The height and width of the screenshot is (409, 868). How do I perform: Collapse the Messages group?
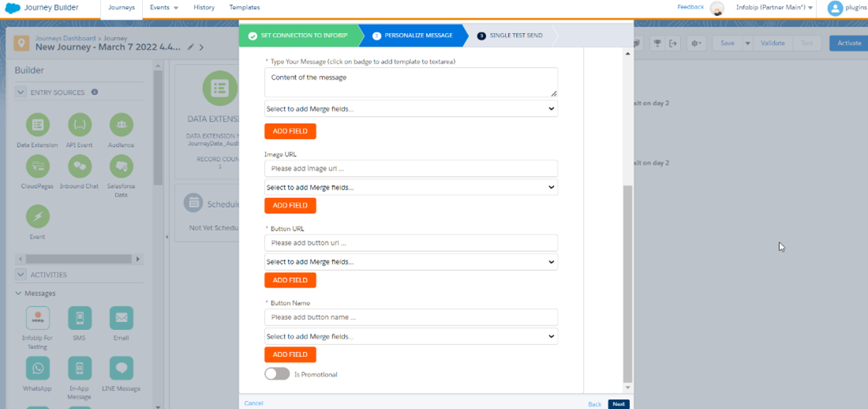(x=20, y=293)
